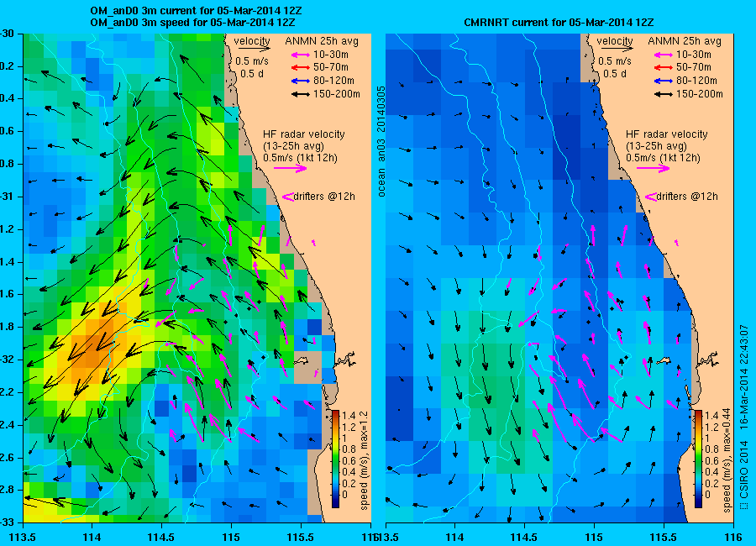Click the drifters marker symbol in OM_anD0 panel
This screenshot has height=546, width=756.
[x=288, y=197]
